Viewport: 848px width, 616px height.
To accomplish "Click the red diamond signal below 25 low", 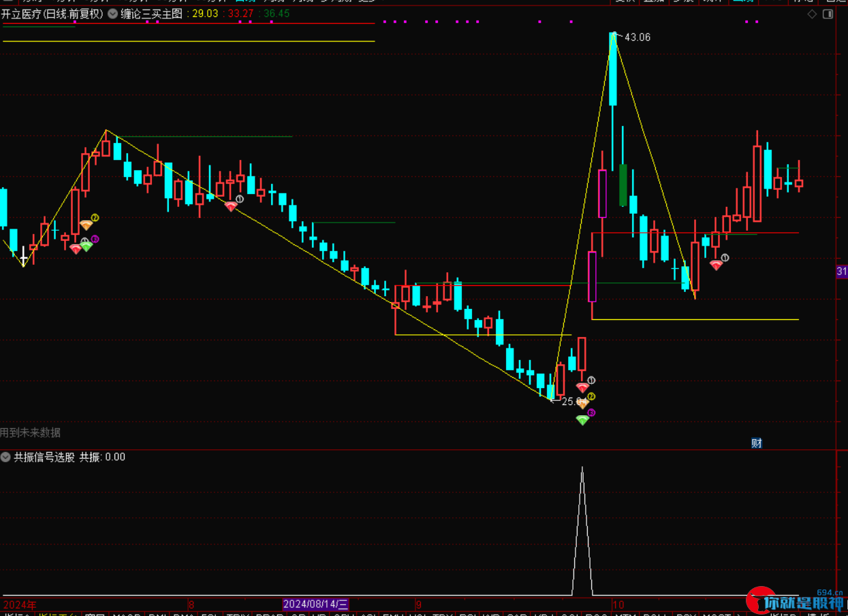I will (582, 388).
